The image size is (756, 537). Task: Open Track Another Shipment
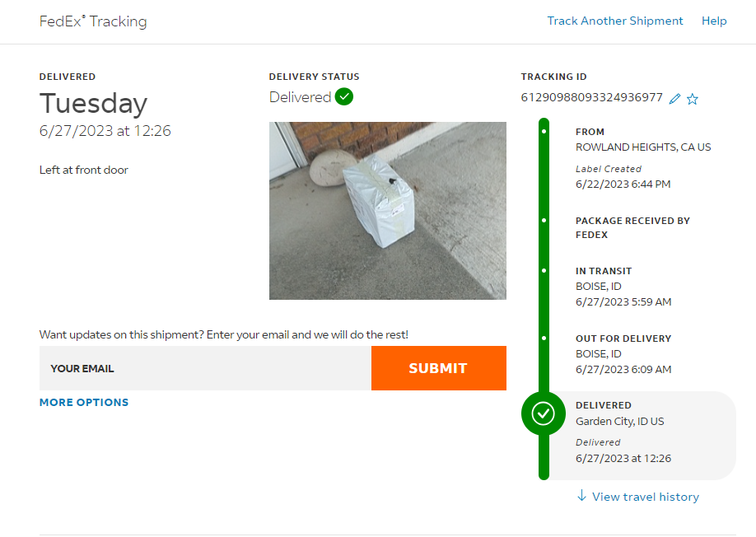pos(615,21)
